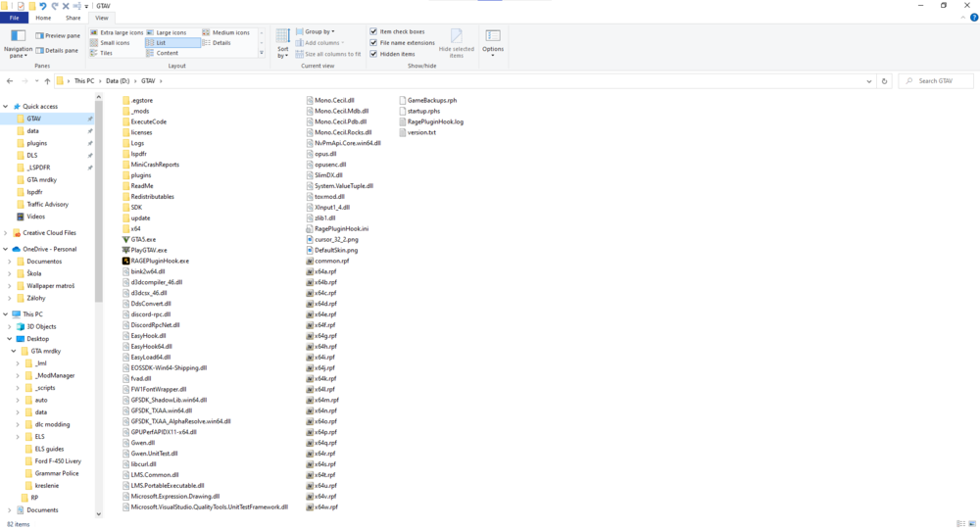Viewport: 980px width, 530px height.
Task: Click Undo in quick access toolbar
Action: [x=42, y=6]
